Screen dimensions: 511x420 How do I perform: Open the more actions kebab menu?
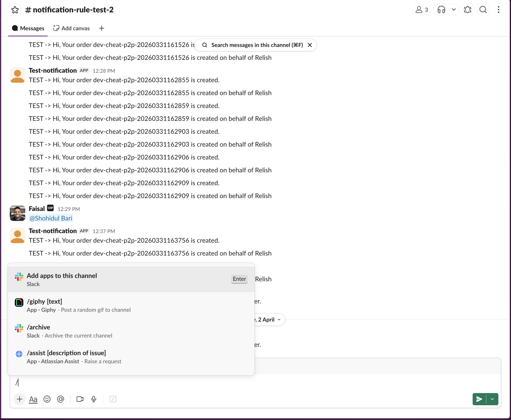click(x=498, y=10)
